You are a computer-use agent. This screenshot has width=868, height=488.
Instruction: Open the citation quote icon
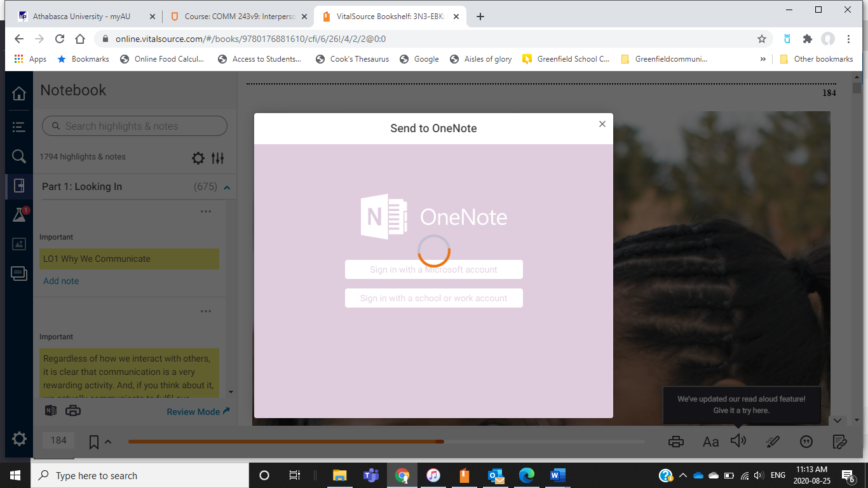[x=806, y=441]
